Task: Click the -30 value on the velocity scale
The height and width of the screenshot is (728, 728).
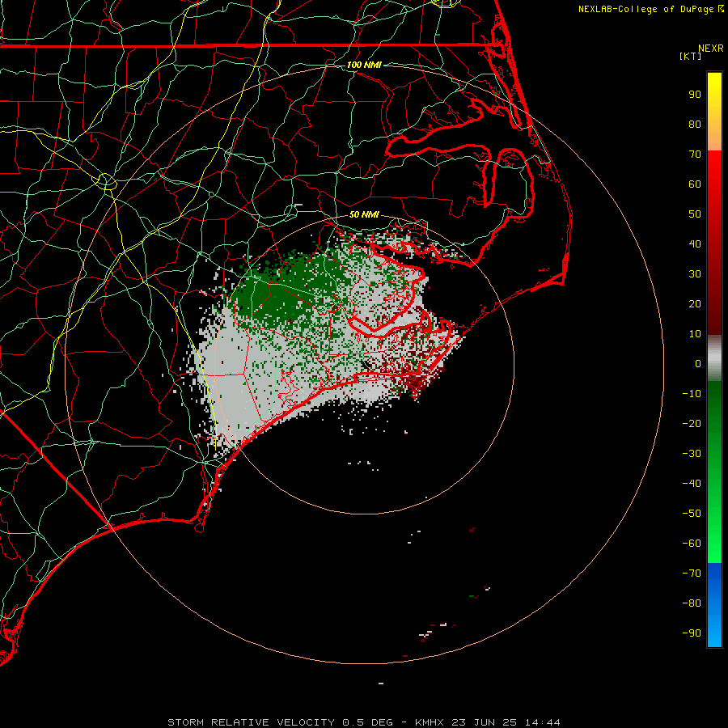Action: 692,454
